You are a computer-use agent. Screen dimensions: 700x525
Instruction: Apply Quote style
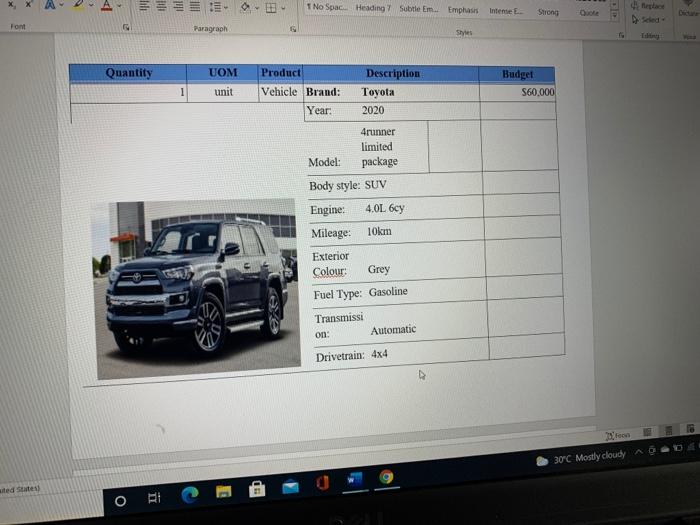(x=589, y=13)
